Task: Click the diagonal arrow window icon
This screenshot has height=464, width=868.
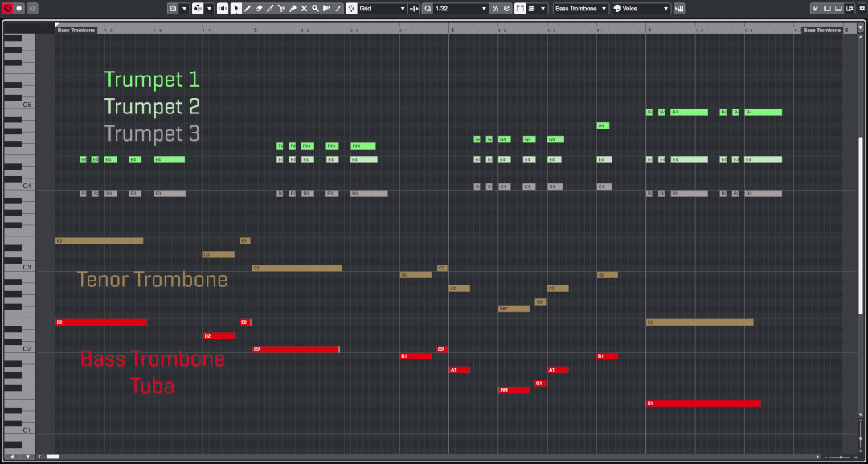Action: (816, 8)
